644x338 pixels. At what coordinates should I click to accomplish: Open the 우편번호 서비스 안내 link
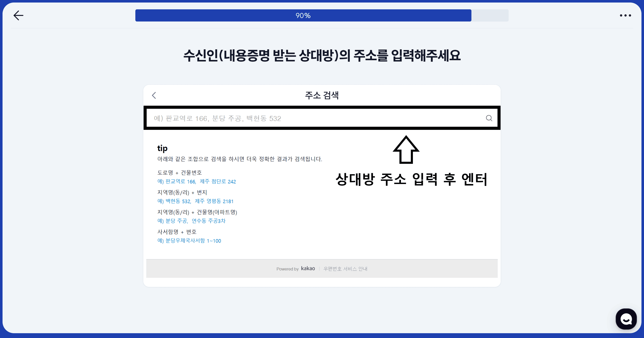click(345, 269)
